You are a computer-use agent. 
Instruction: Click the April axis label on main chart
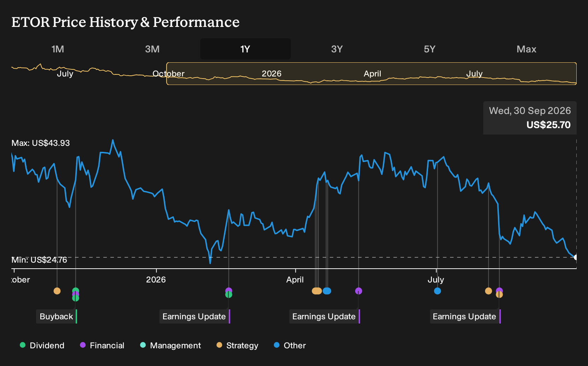pos(295,280)
